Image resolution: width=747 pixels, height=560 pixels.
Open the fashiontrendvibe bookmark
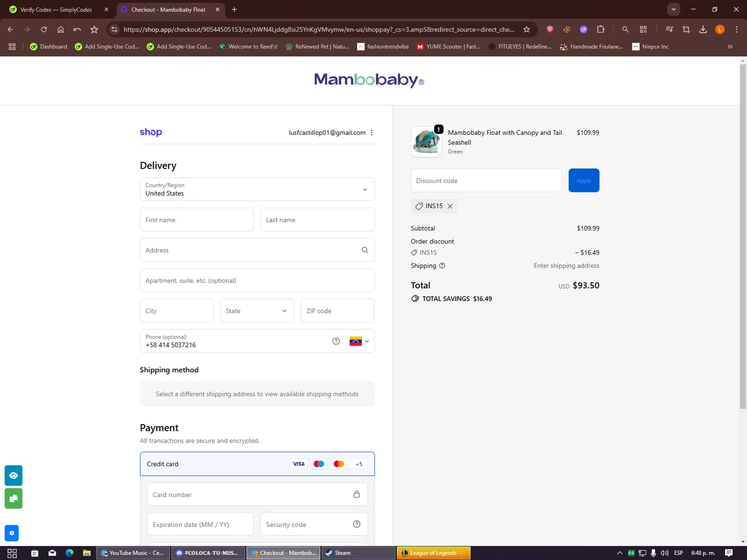pos(383,47)
